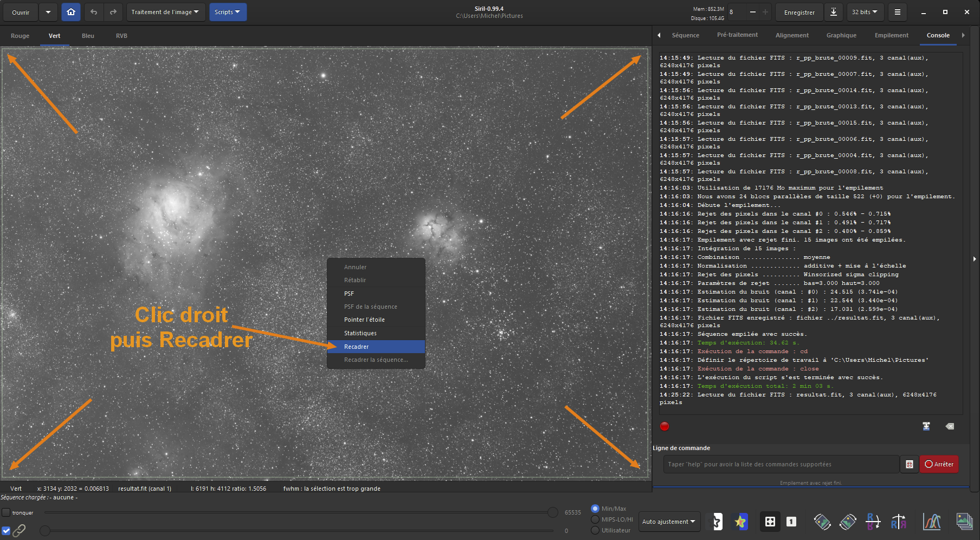Viewport: 980px width, 540px height.
Task: Switch to the Vert channel tab
Action: (55, 36)
